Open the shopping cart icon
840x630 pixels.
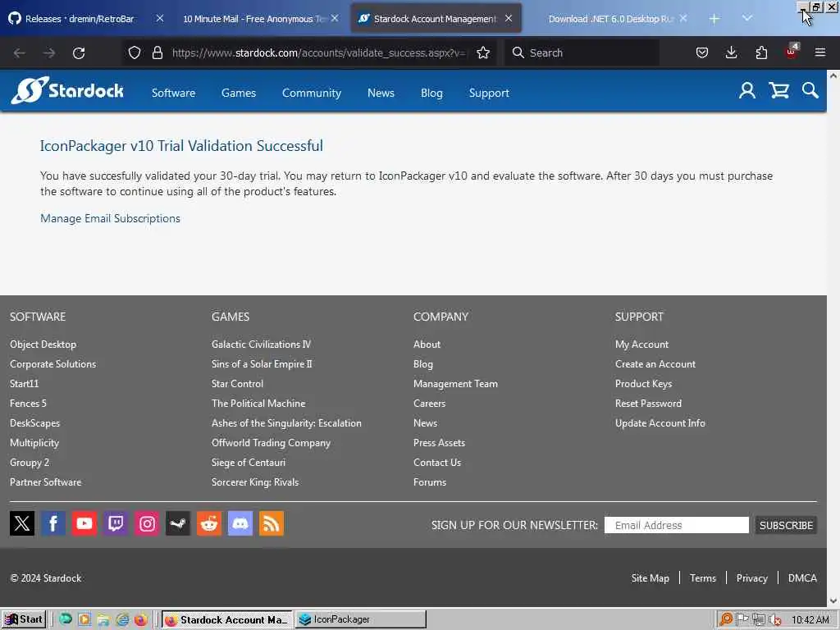779,90
